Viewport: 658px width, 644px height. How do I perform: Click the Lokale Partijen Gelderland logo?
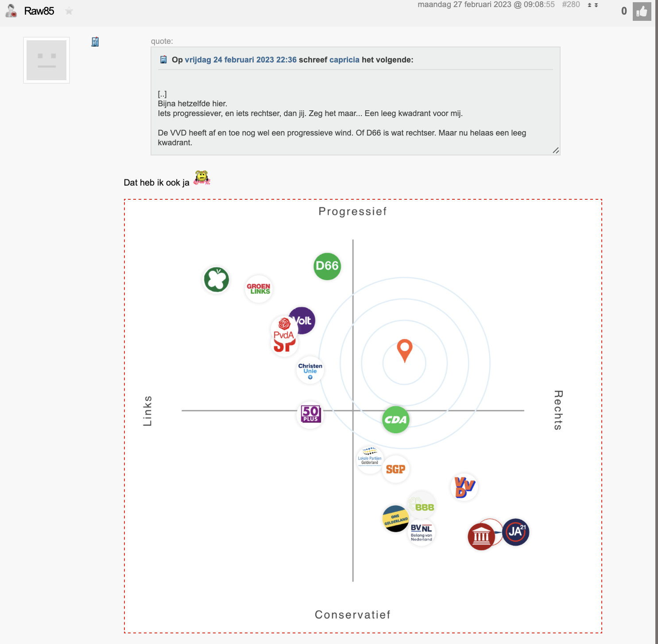tap(369, 460)
